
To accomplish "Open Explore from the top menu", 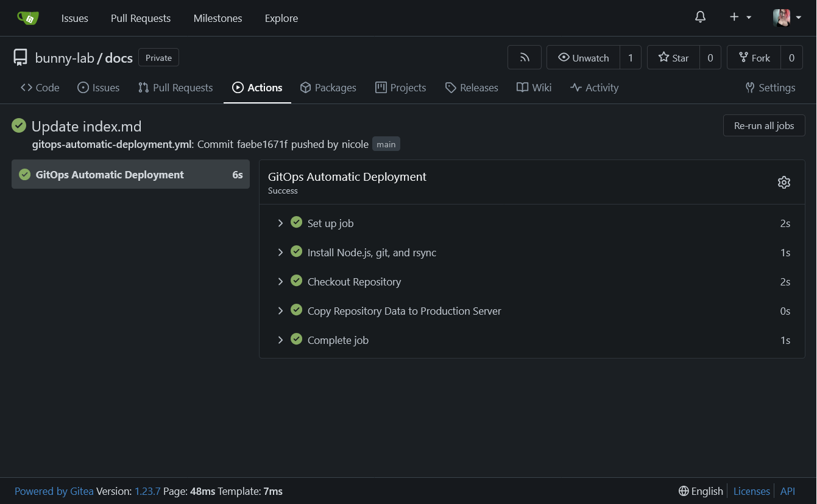I will (281, 18).
